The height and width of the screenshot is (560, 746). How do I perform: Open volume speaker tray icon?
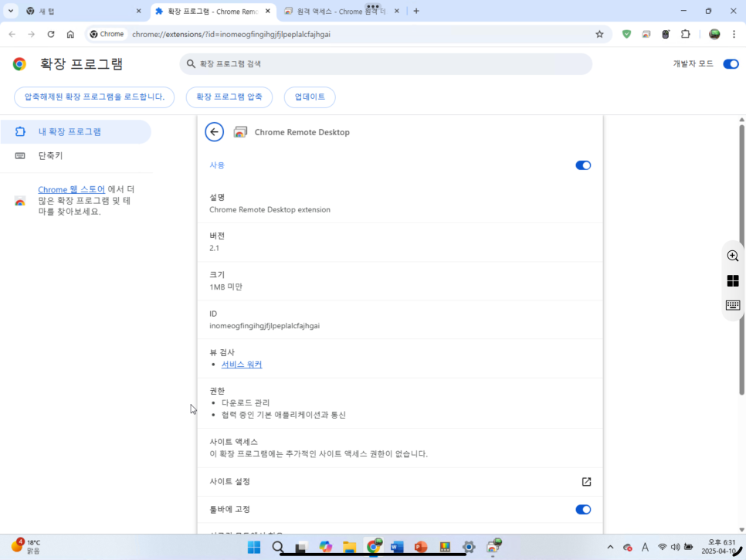tap(675, 547)
